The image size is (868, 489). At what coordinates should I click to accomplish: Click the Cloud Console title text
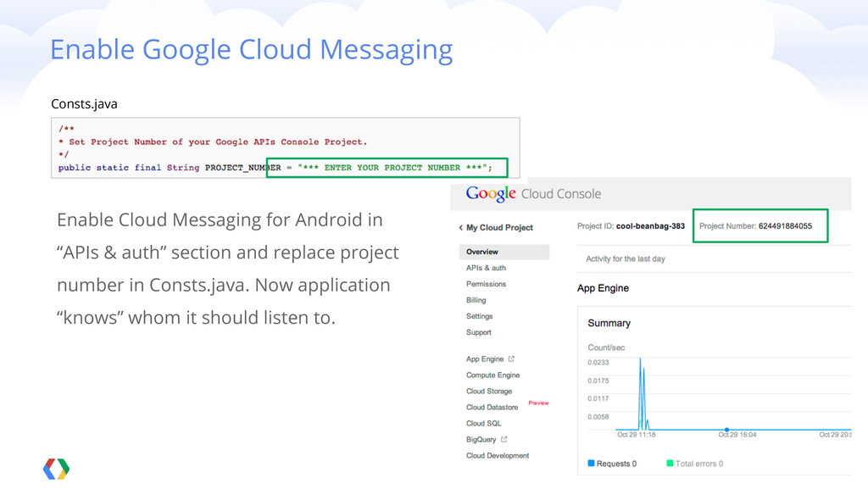point(561,194)
